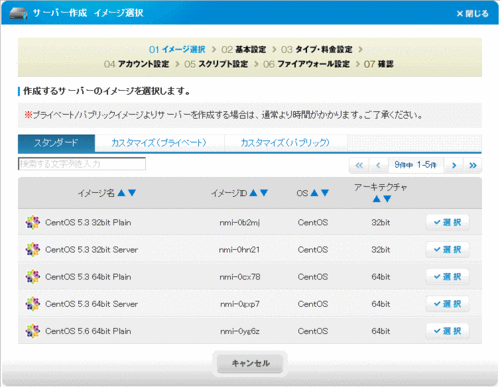
Task: Select the CentOS 5.6 64bit Plain image
Action: tap(448, 331)
